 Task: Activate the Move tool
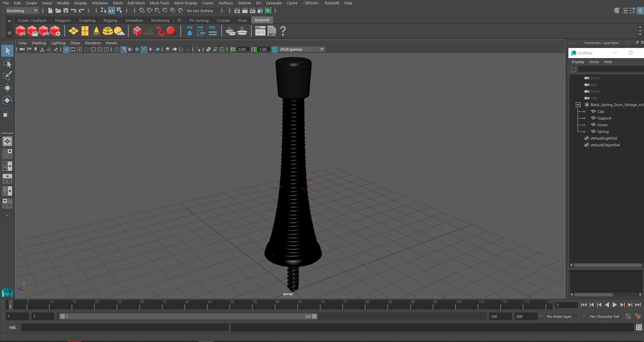tap(7, 88)
